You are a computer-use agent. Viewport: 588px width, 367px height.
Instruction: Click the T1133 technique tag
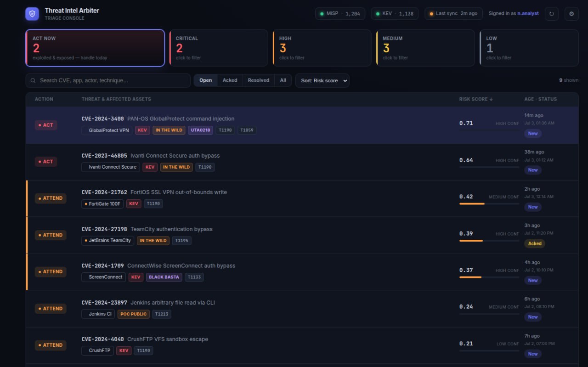[194, 277]
